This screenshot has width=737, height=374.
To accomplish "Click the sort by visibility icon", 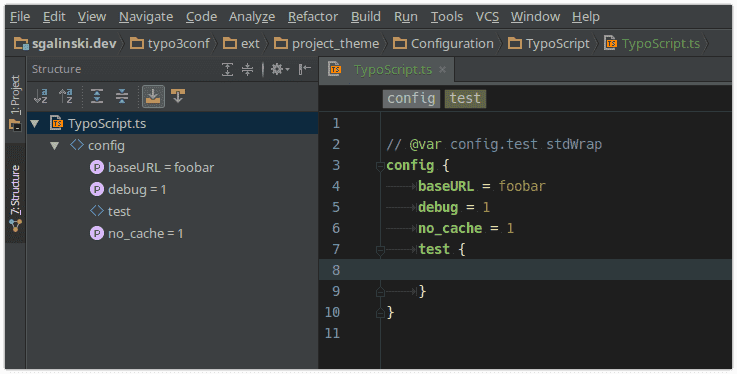I will pos(66,96).
